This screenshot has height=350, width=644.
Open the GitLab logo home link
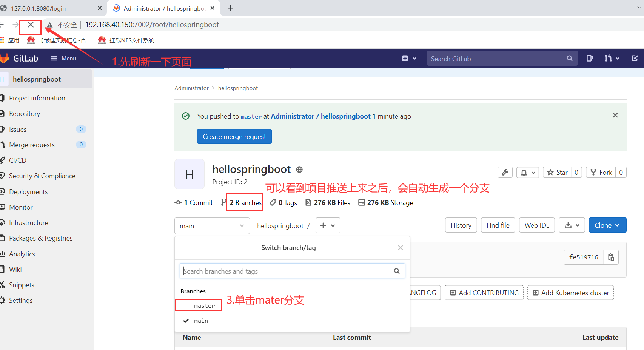pos(20,58)
